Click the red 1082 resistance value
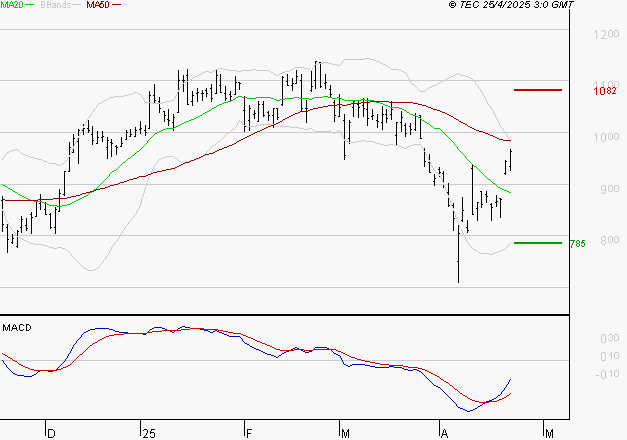Screen dimensions: 627x440 click(x=605, y=91)
